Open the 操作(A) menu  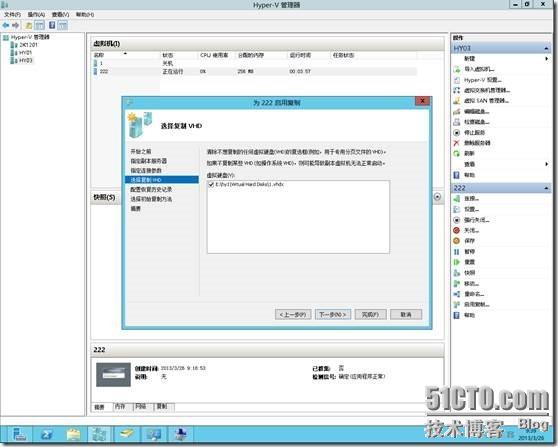(x=36, y=15)
